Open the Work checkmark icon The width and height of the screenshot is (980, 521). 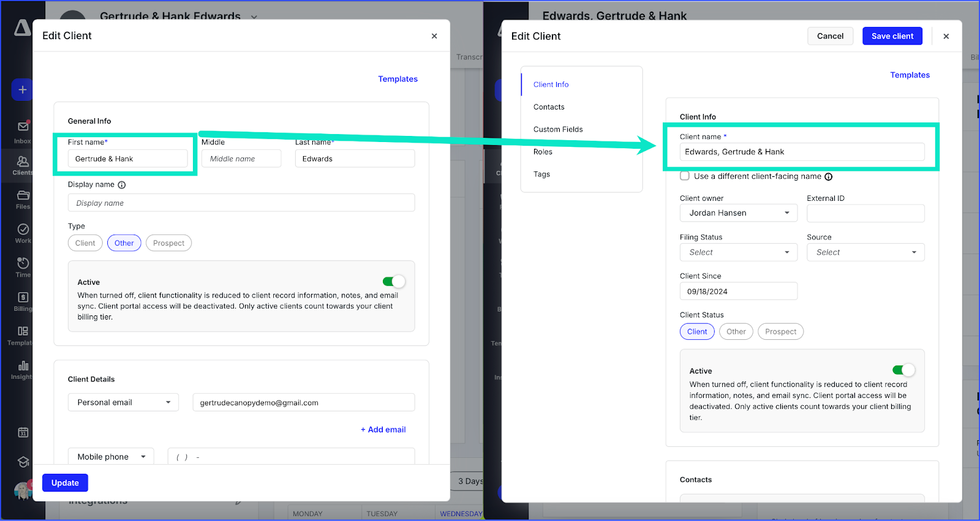pos(23,230)
